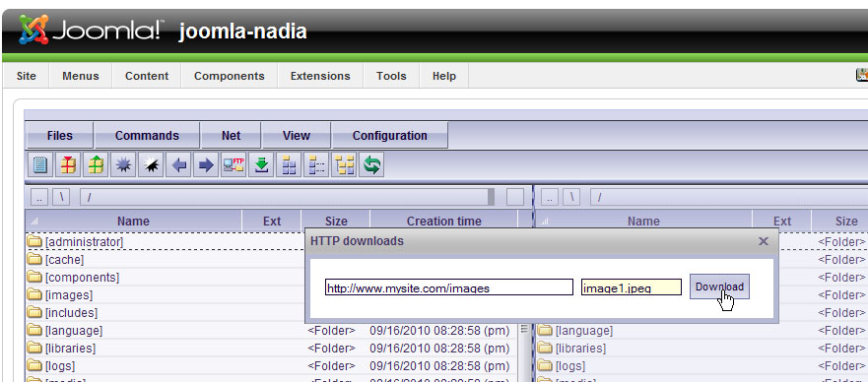Open the Tools menu
Viewport: 868px width, 382px height.
[x=391, y=76]
